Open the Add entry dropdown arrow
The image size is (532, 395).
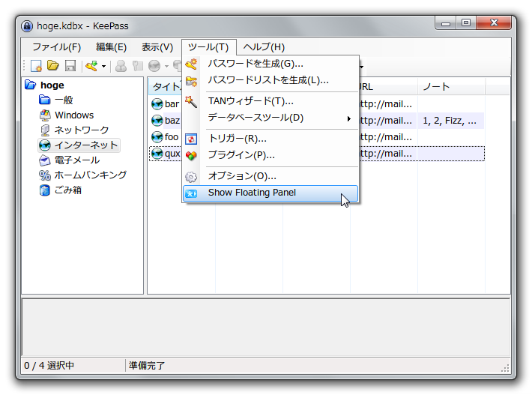(103, 66)
